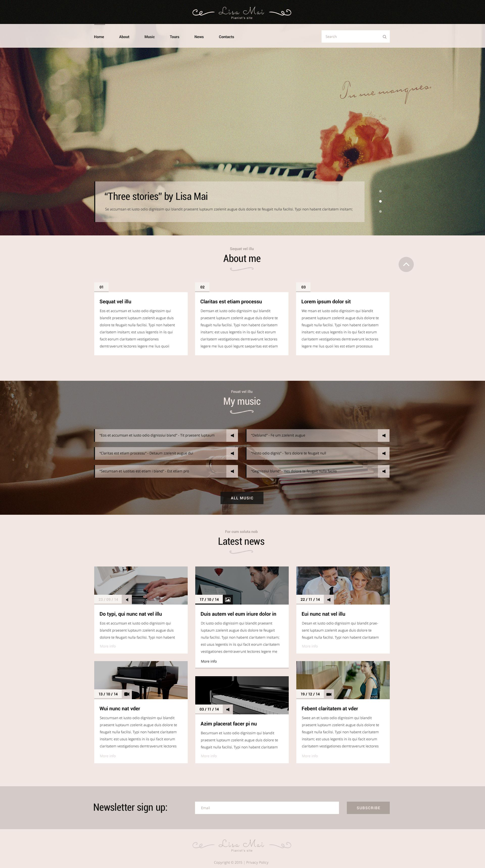Select the 'News' tab in navigation
Image resolution: width=485 pixels, height=868 pixels.
point(199,36)
